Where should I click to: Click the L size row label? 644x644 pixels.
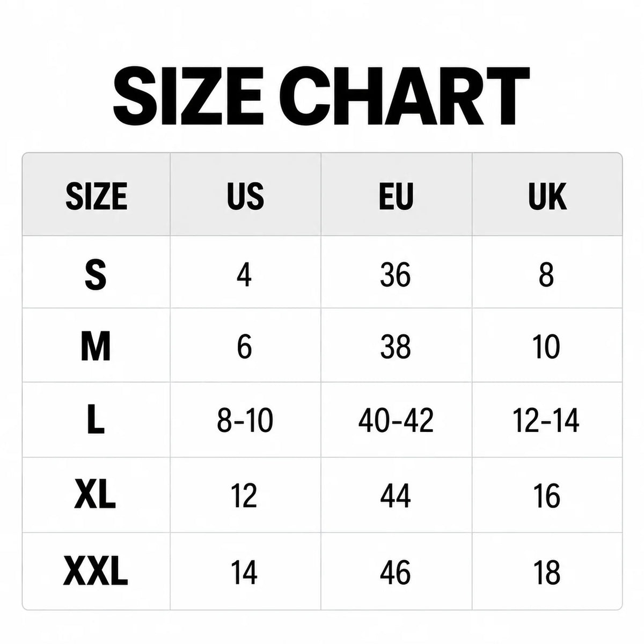[96, 420]
